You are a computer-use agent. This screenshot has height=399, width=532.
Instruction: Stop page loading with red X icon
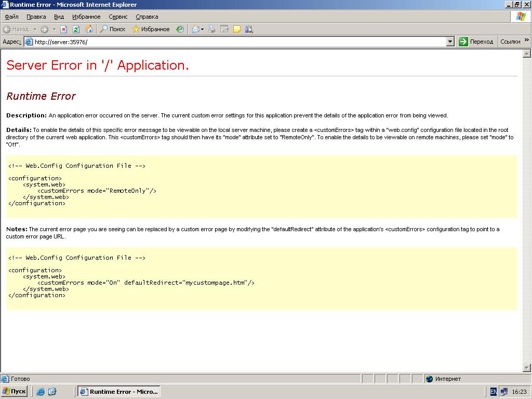[x=63, y=29]
